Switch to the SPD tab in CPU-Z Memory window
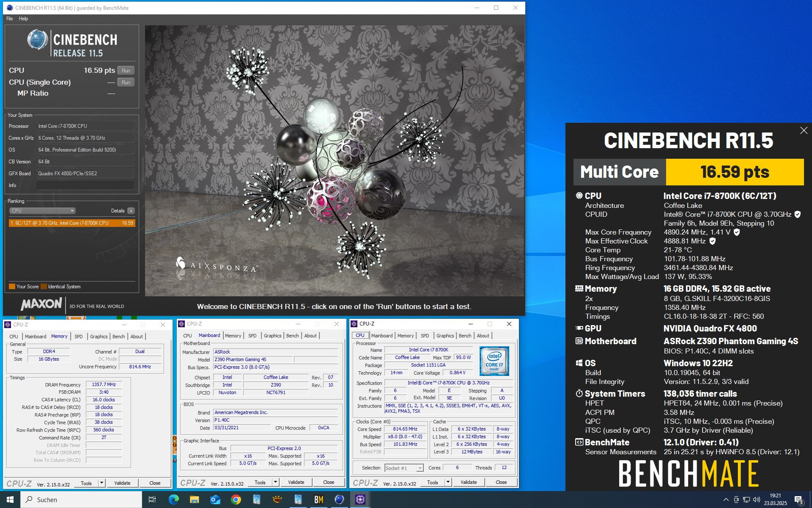The height and width of the screenshot is (508, 812). (79, 337)
